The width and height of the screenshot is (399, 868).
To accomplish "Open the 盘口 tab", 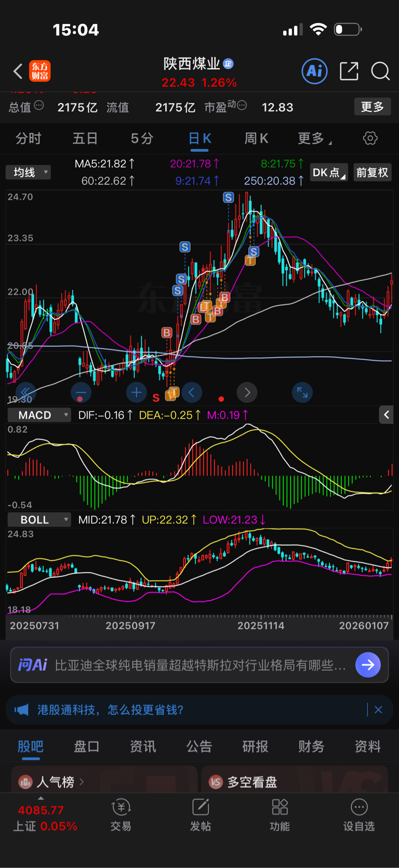I will pos(87,746).
